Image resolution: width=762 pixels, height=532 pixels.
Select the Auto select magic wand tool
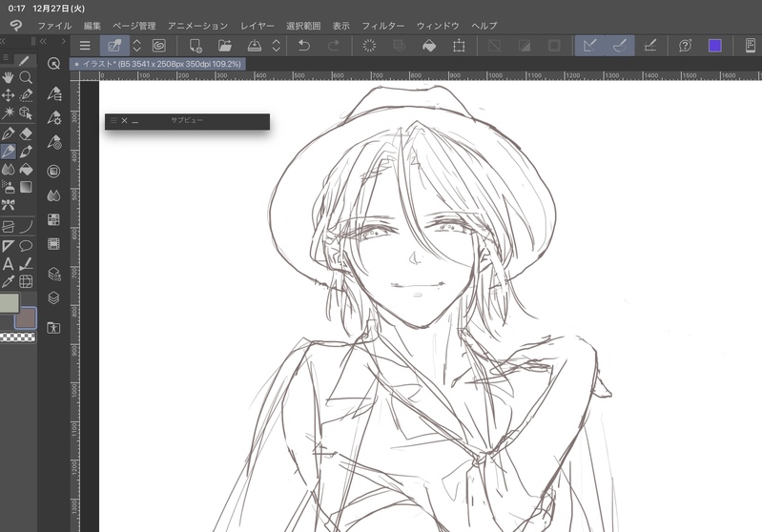tap(9, 113)
